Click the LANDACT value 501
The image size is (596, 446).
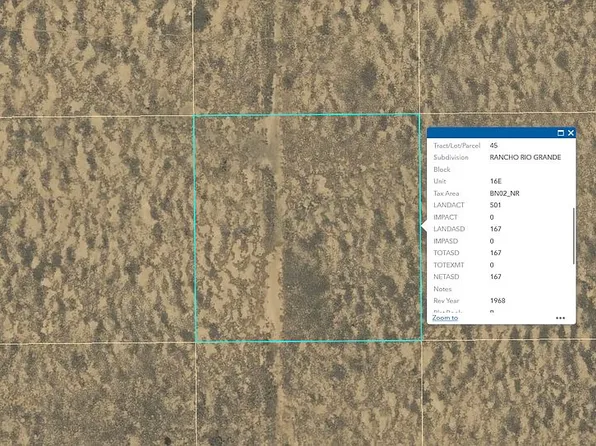pos(495,205)
